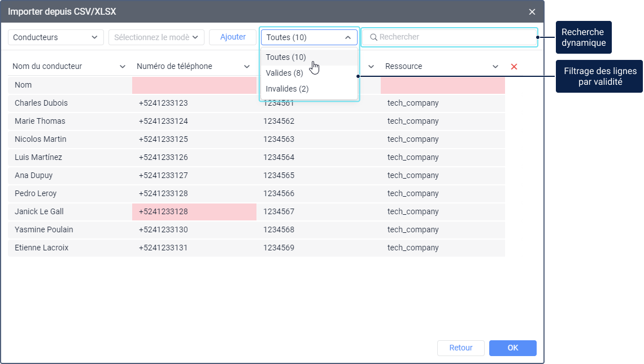Select Valides (8) filter option
The width and height of the screenshot is (644, 364).
click(309, 73)
